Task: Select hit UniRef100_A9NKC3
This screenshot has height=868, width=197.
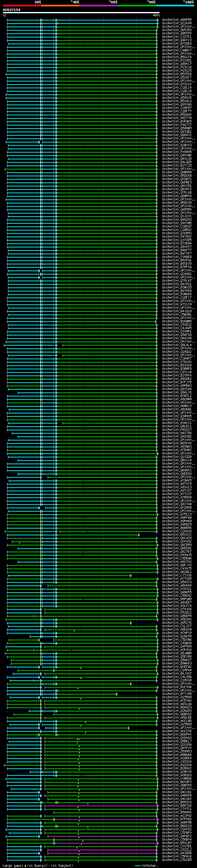Action: [177, 406]
